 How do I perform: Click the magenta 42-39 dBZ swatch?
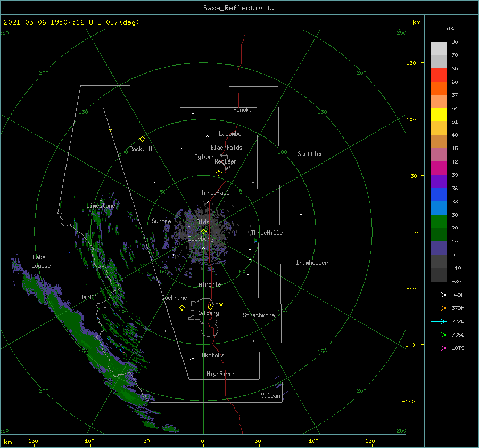click(439, 168)
